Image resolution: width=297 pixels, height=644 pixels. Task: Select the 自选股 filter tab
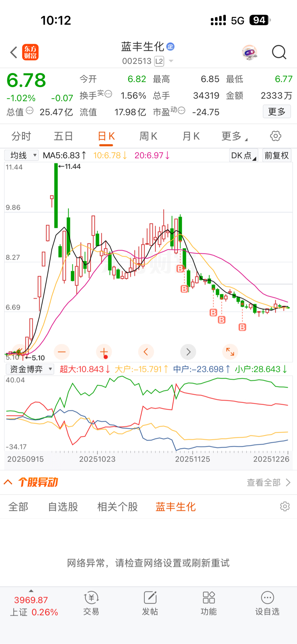click(63, 507)
